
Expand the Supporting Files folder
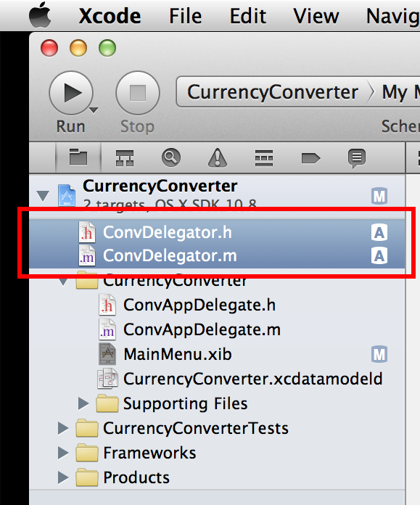(x=83, y=403)
